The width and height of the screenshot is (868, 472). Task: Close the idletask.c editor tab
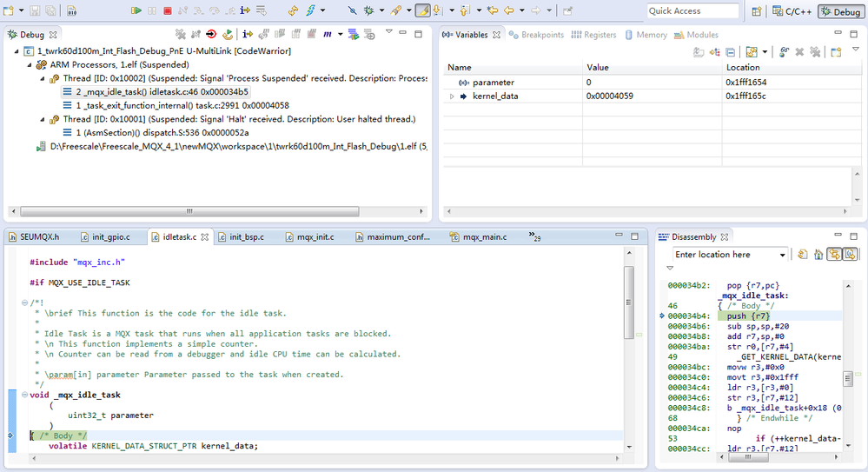205,237
